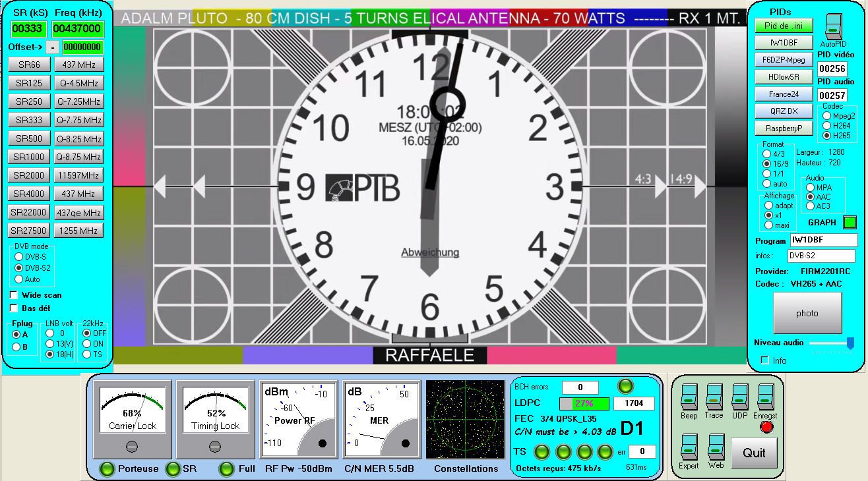868x481 pixels.
Task: Click the green GRAPH indicator square
Action: (x=850, y=223)
